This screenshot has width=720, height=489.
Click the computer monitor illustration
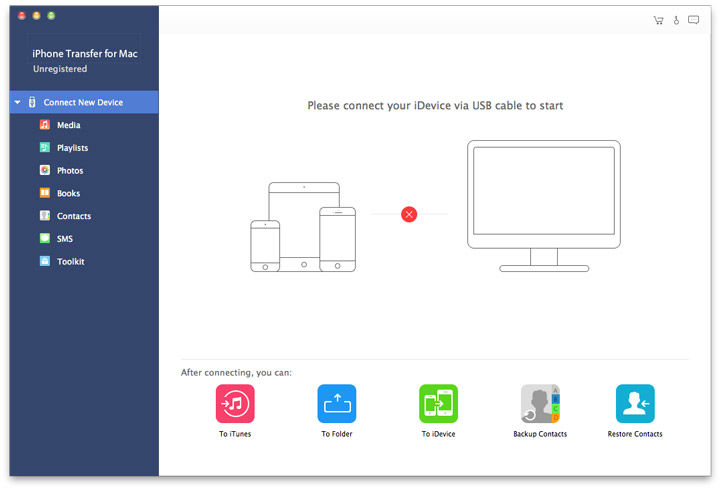[x=544, y=206]
